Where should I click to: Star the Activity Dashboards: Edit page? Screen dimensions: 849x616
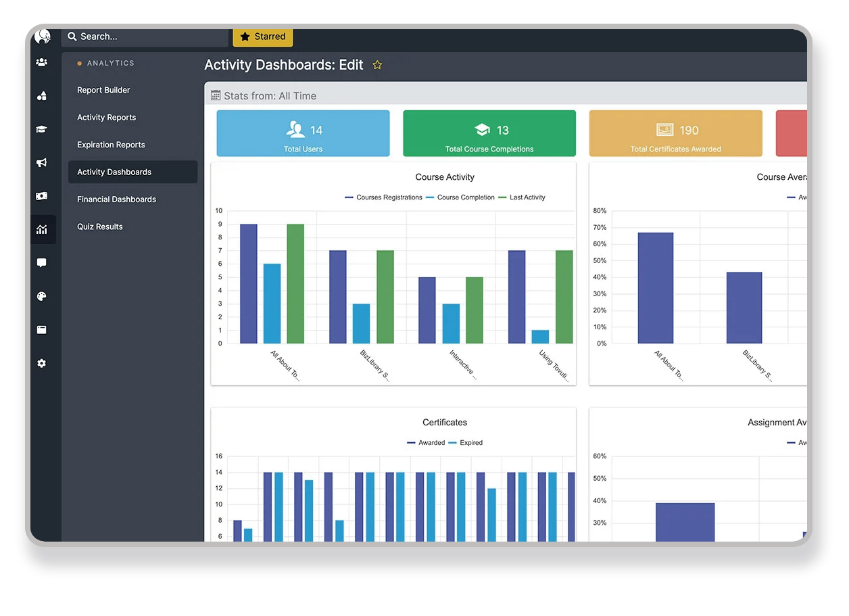(x=377, y=65)
